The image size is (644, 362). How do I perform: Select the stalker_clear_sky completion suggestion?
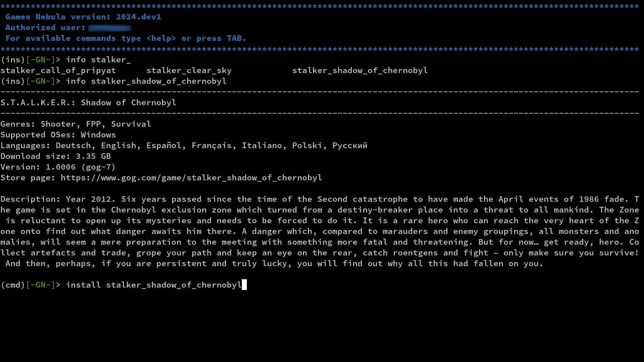189,70
